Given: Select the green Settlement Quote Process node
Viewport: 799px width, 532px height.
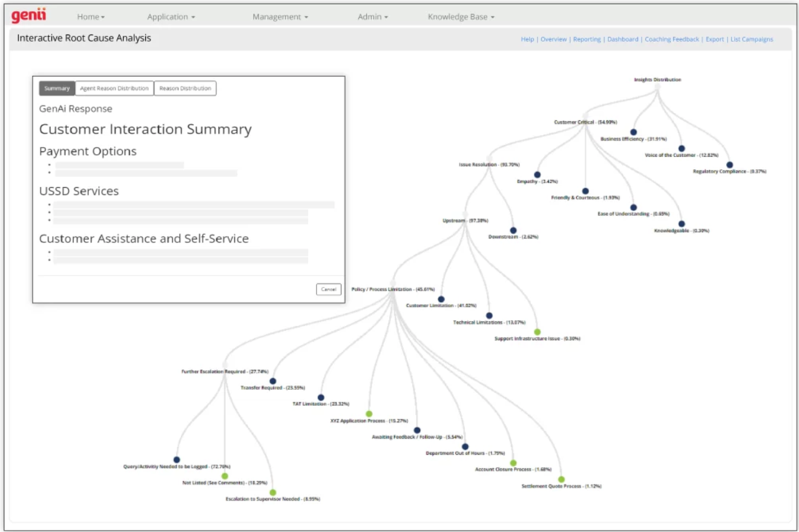Looking at the screenshot, I should tap(561, 479).
